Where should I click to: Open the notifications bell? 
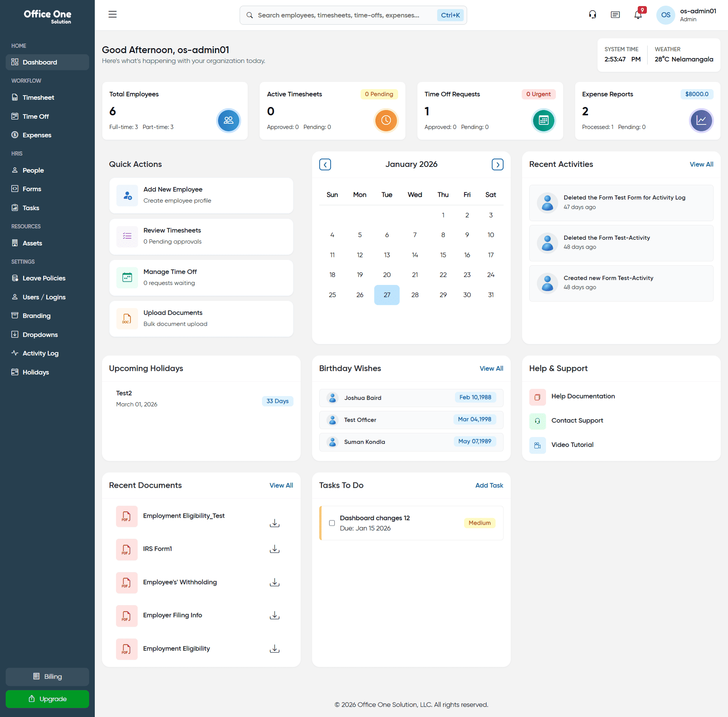(638, 15)
